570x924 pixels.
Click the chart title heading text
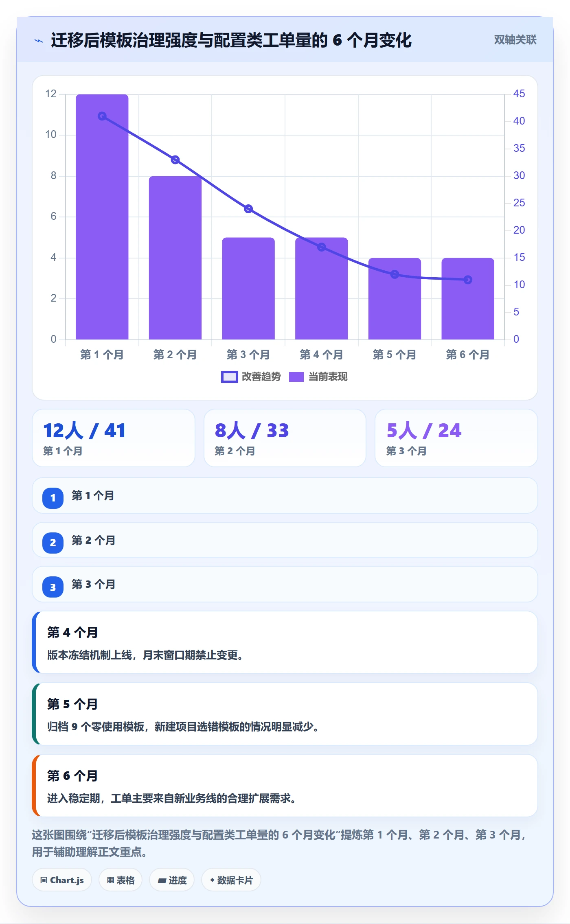click(231, 40)
